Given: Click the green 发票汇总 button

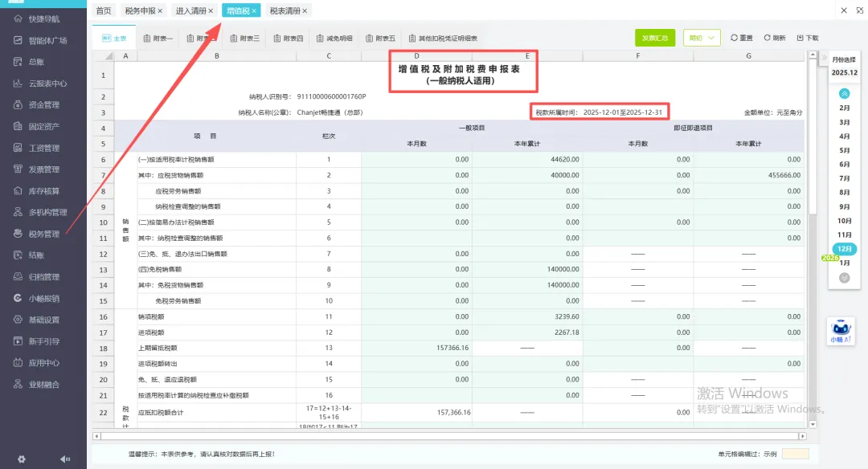Looking at the screenshot, I should coord(655,38).
